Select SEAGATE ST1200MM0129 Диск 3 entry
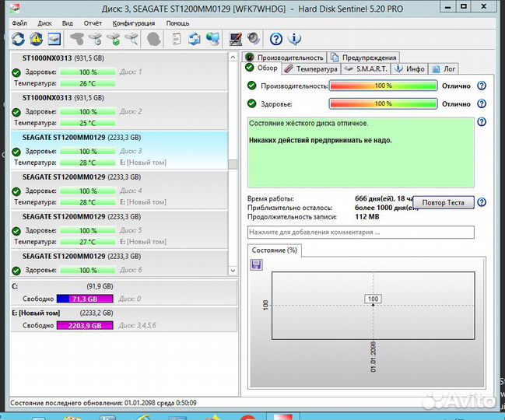This screenshot has height=420, width=505. tap(119, 151)
